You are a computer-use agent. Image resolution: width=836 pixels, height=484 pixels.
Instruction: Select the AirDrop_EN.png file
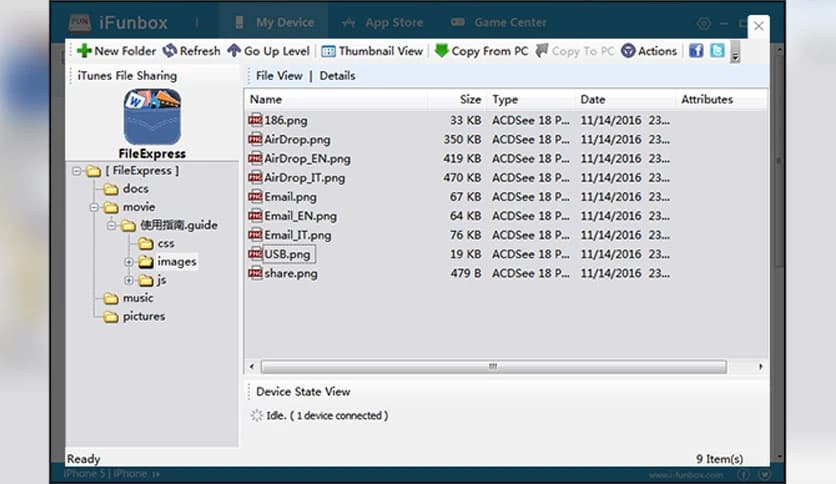click(307, 159)
